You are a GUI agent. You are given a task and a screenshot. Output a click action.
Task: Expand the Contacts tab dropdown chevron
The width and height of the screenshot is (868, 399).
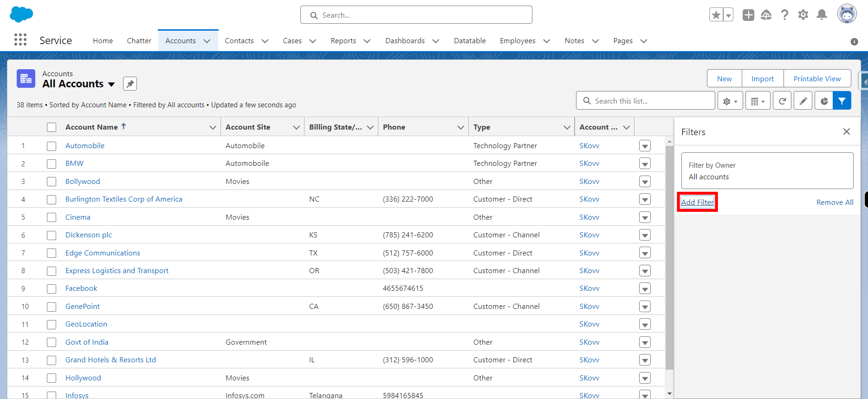pos(265,41)
